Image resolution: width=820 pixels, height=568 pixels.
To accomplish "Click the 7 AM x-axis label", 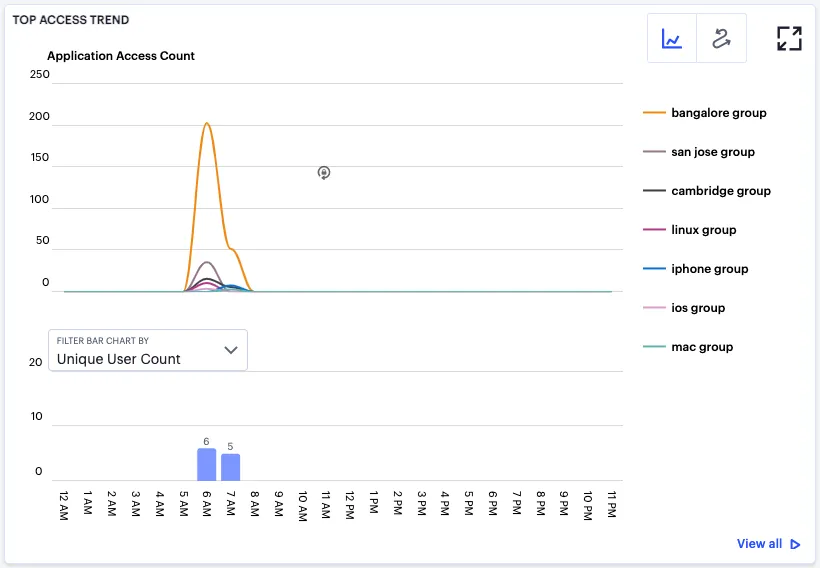I will tap(231, 504).
